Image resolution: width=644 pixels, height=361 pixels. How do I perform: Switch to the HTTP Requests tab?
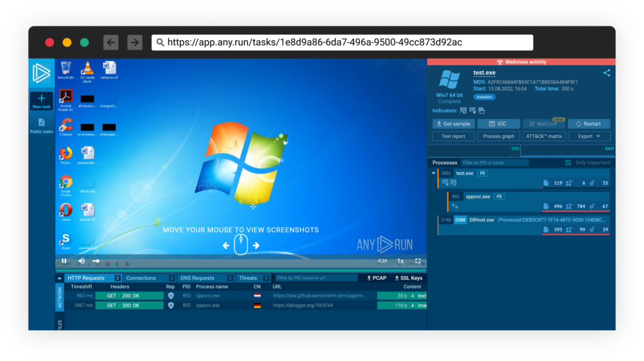(x=93, y=278)
